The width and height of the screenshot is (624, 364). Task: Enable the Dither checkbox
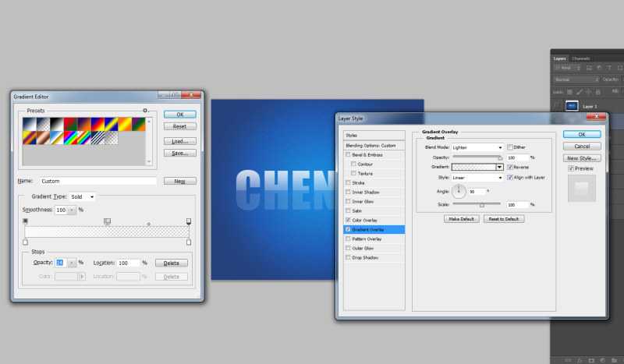510,147
